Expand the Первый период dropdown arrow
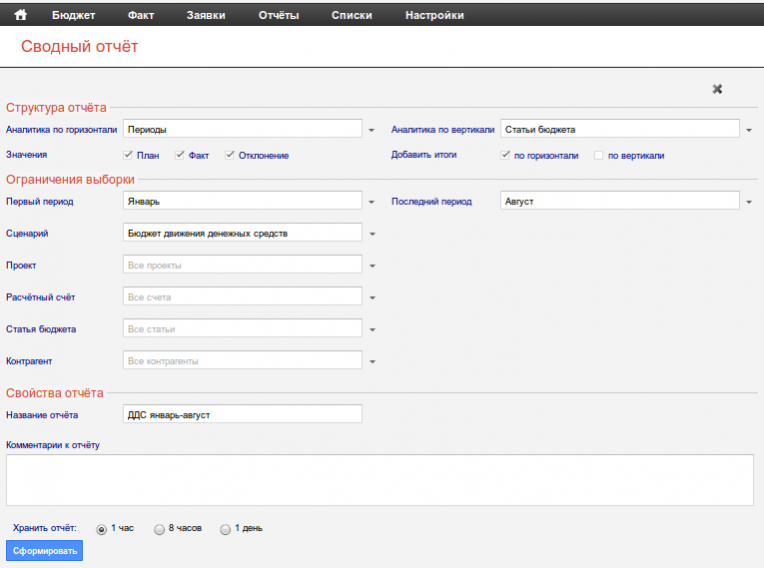The height and width of the screenshot is (568, 764). (371, 202)
